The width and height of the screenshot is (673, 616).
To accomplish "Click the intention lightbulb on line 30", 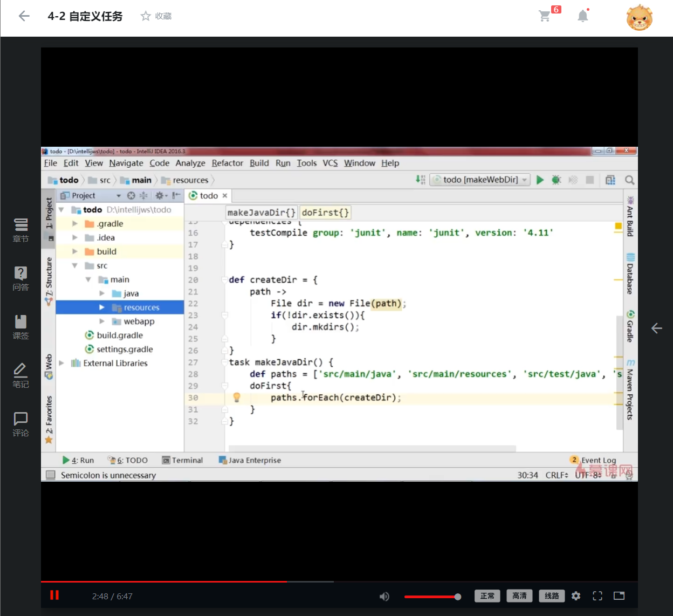I will tap(236, 398).
